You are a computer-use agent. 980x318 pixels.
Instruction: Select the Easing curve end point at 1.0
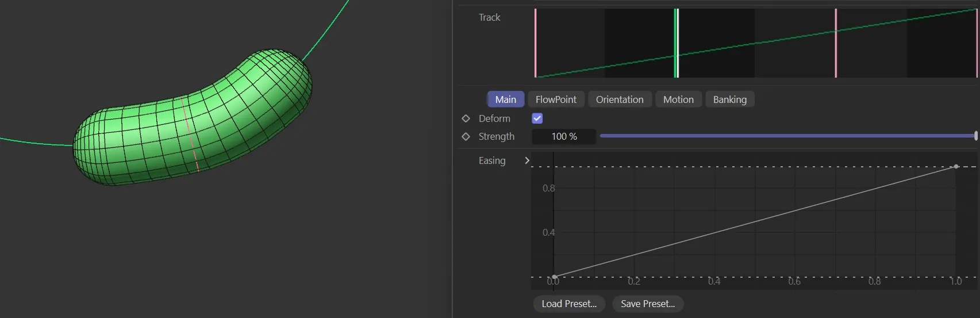tap(956, 167)
